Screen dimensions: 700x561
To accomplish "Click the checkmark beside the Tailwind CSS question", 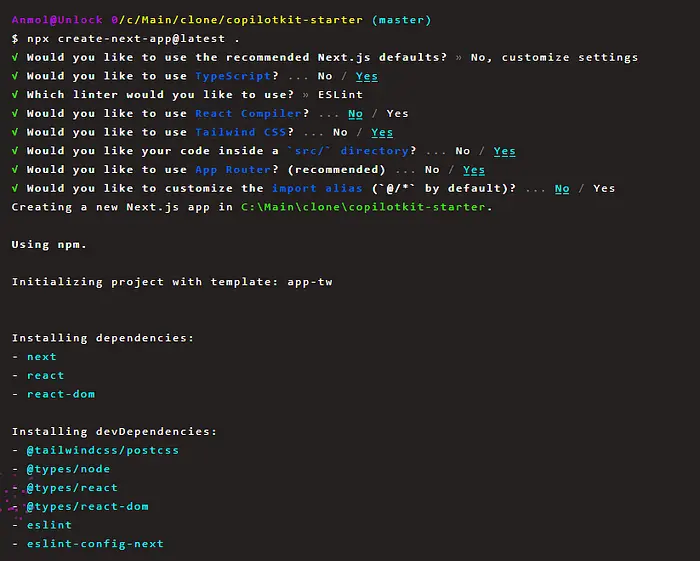I will click(15, 132).
